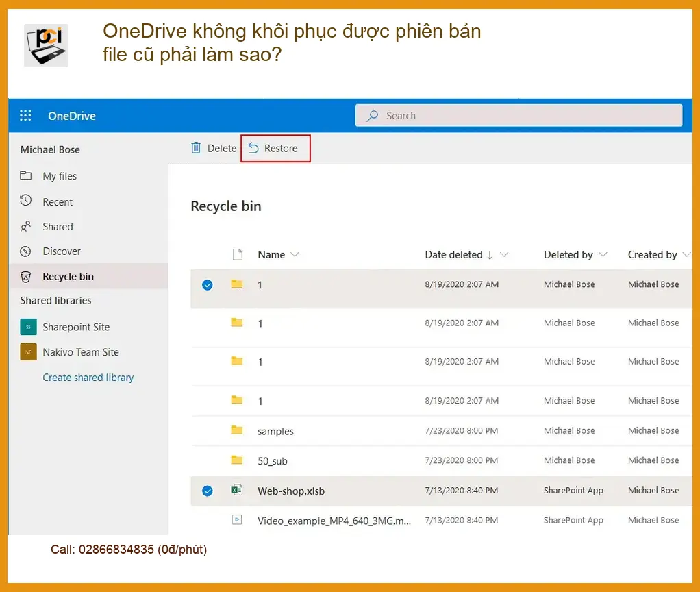
Task: Open Shared in the sidebar
Action: (x=58, y=227)
